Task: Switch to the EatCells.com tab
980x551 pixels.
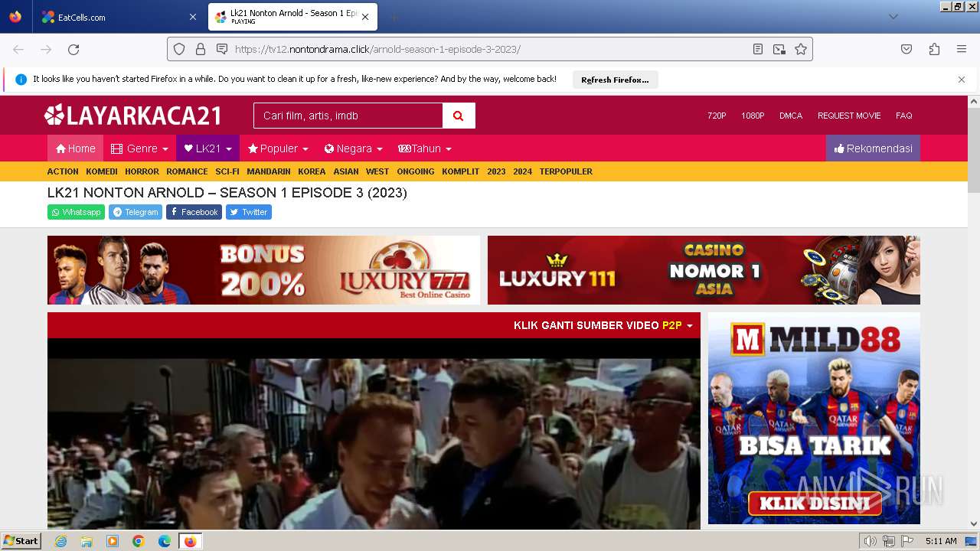Action: click(x=119, y=17)
